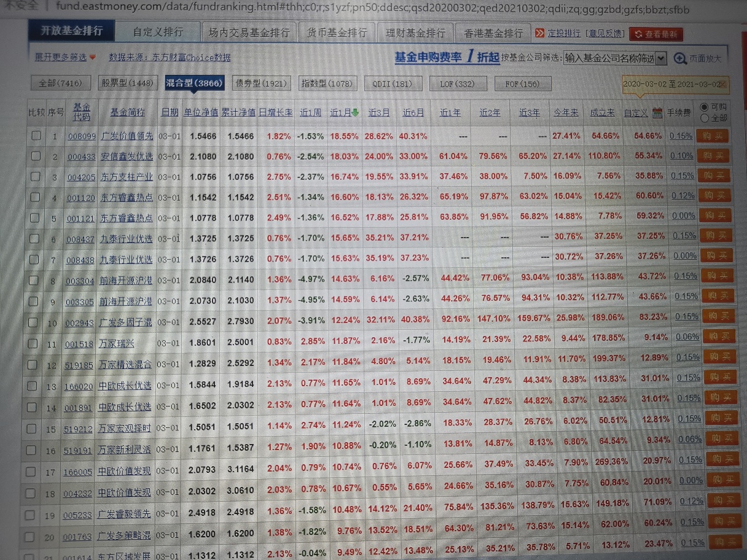
Task: Open fund code 519185 link
Action: click(79, 365)
